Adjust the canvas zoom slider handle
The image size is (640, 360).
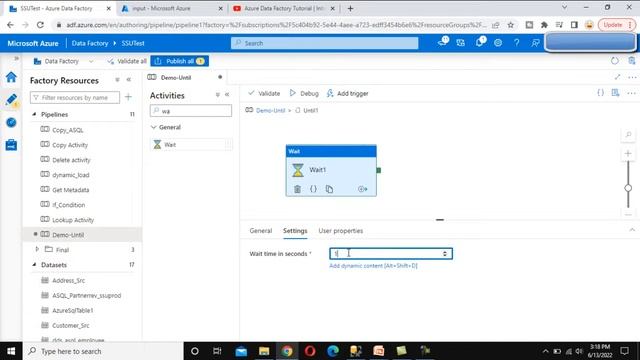click(x=628, y=188)
